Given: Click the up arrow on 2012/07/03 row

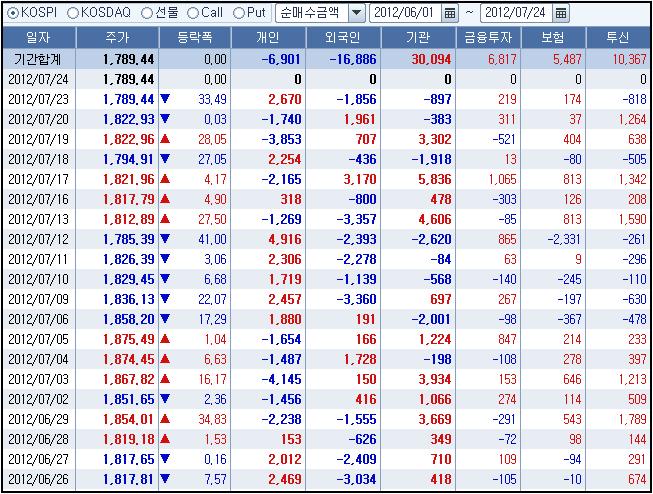Looking at the screenshot, I should 165,379.
